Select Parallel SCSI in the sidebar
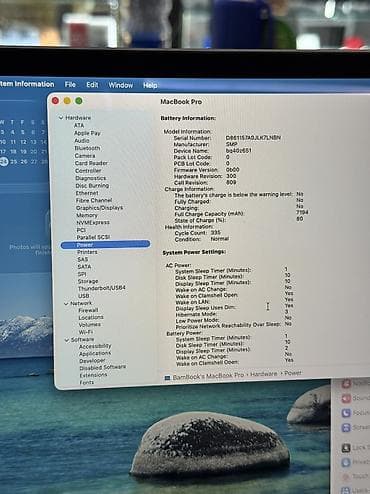 click(x=93, y=237)
